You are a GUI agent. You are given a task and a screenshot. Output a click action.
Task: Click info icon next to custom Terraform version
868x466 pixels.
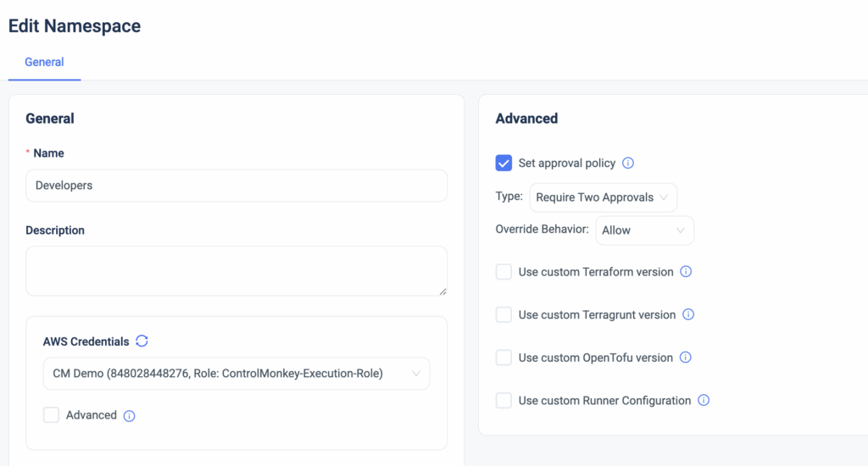687,272
